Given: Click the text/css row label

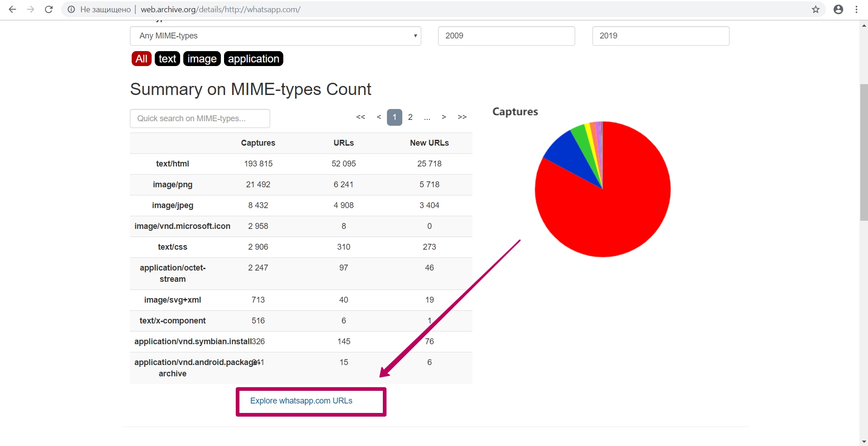Looking at the screenshot, I should (x=172, y=247).
